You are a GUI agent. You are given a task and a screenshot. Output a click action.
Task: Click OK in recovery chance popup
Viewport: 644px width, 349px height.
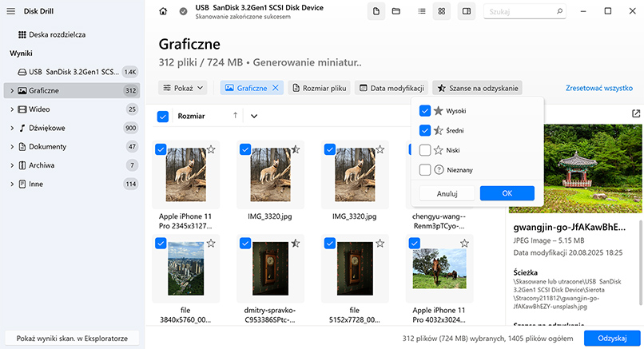507,193
